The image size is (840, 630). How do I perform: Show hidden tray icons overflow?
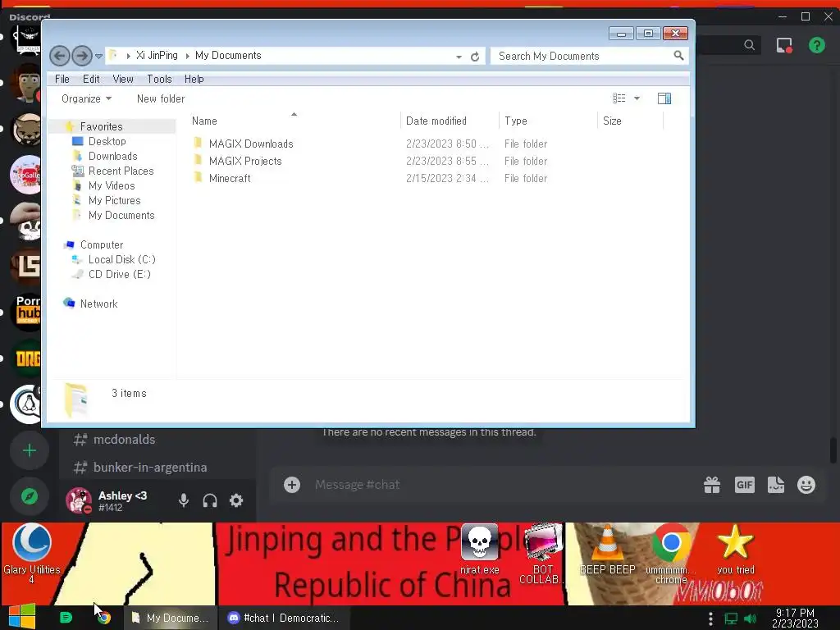710,619
